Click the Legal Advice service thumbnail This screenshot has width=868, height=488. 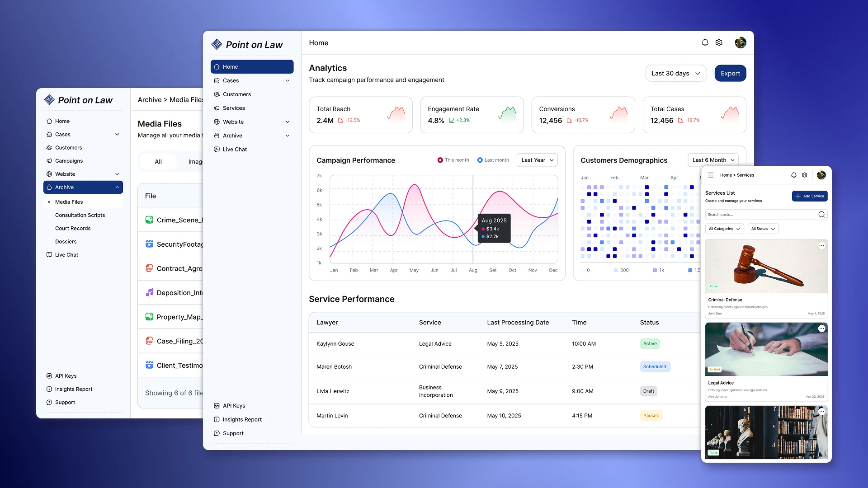766,349
